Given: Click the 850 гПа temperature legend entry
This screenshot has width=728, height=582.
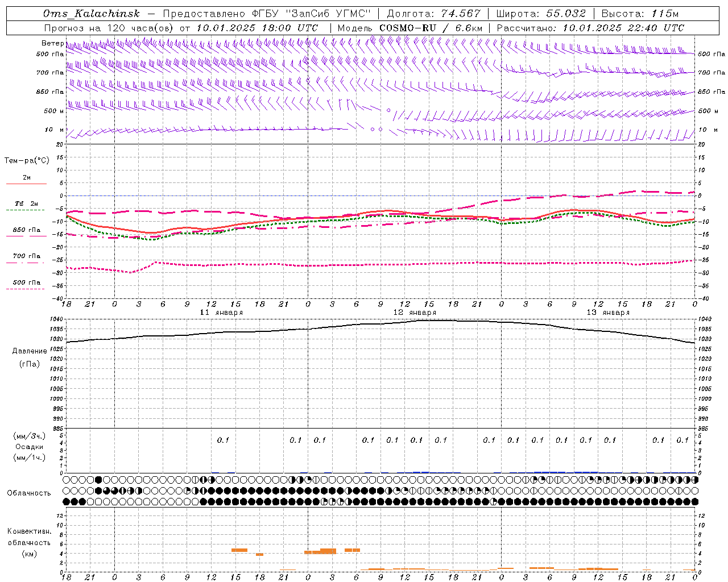Looking at the screenshot, I should point(26,233).
